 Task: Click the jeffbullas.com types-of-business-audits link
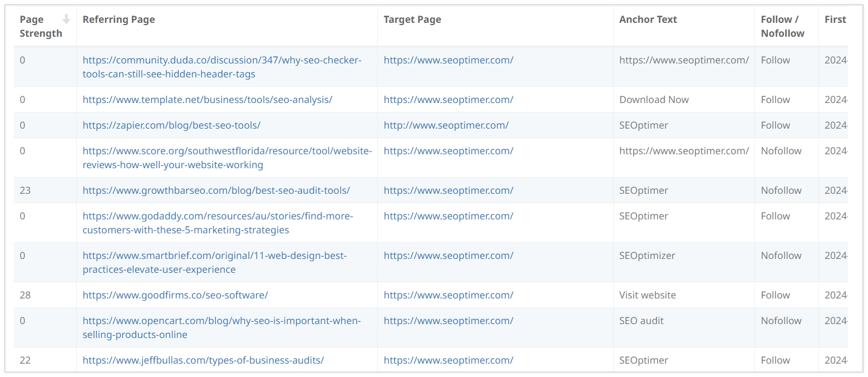tap(203, 360)
